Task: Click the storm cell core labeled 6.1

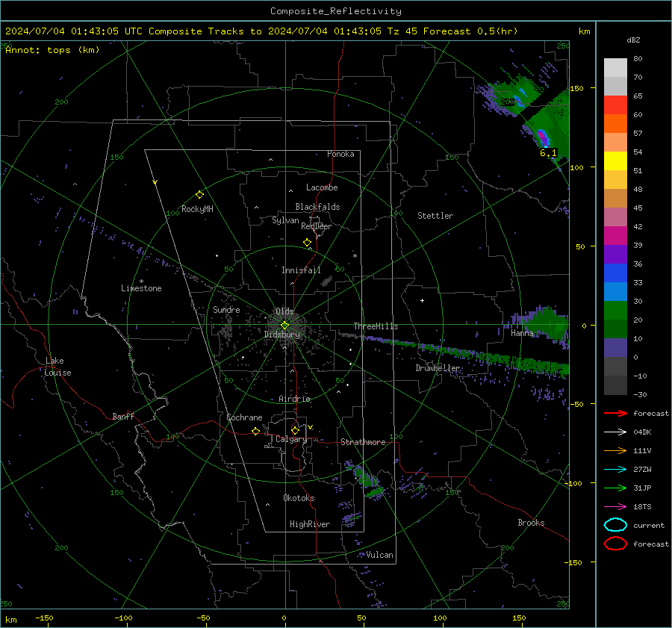Action: click(x=543, y=137)
